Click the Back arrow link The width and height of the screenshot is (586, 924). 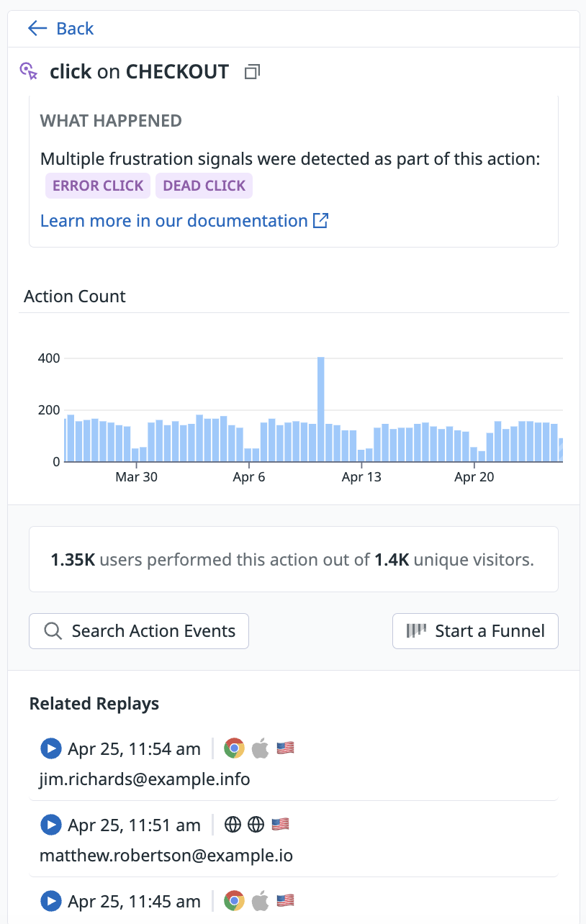coord(60,28)
